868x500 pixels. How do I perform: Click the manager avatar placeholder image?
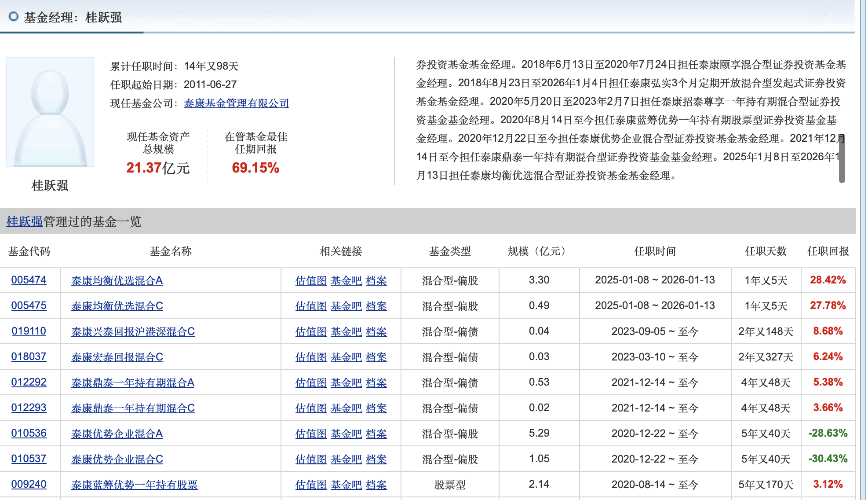pyautogui.click(x=50, y=112)
